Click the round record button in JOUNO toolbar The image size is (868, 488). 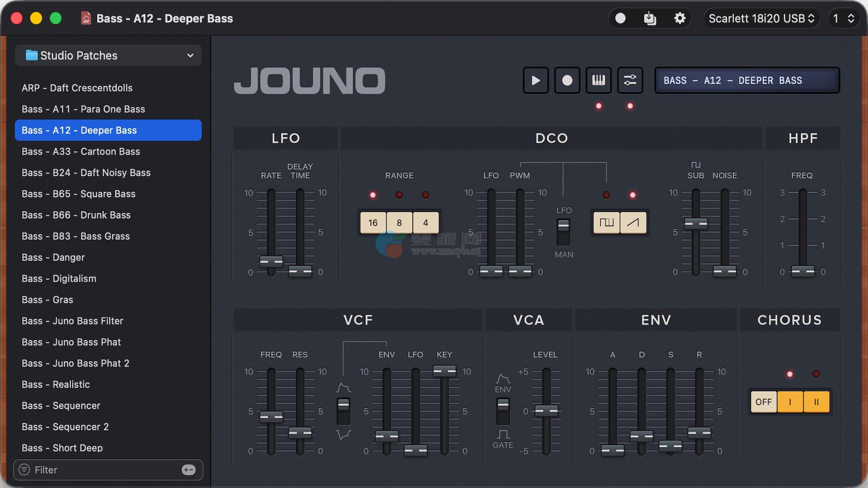567,80
